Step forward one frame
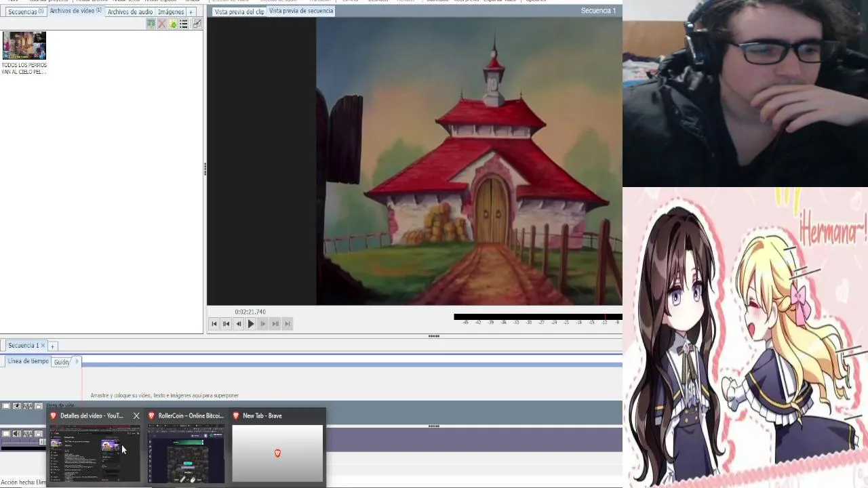This screenshot has width=868, height=488. [x=263, y=324]
